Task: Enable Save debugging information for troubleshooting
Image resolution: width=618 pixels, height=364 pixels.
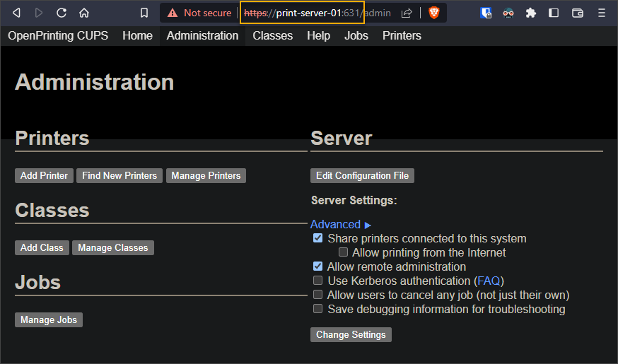Action: point(317,308)
